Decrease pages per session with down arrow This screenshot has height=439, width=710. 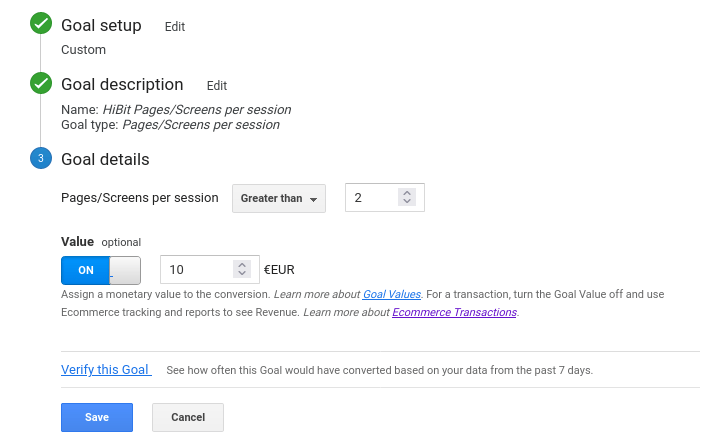[x=407, y=201]
